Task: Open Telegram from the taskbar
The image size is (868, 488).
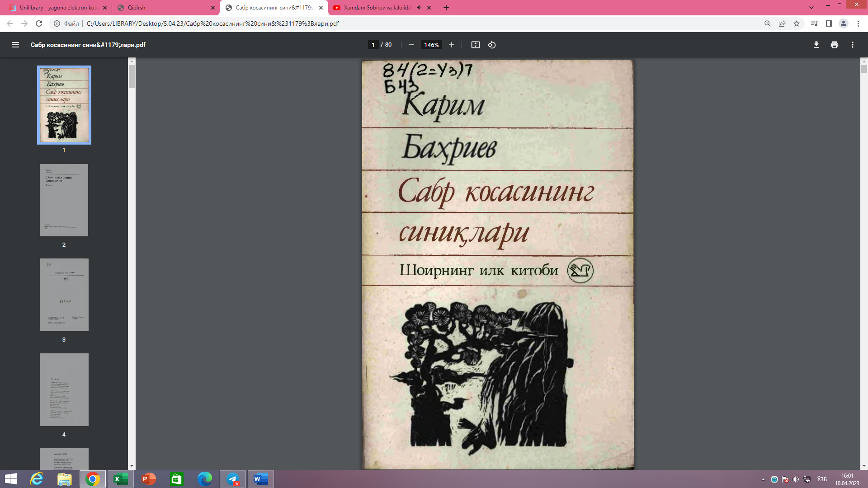Action: (233, 479)
